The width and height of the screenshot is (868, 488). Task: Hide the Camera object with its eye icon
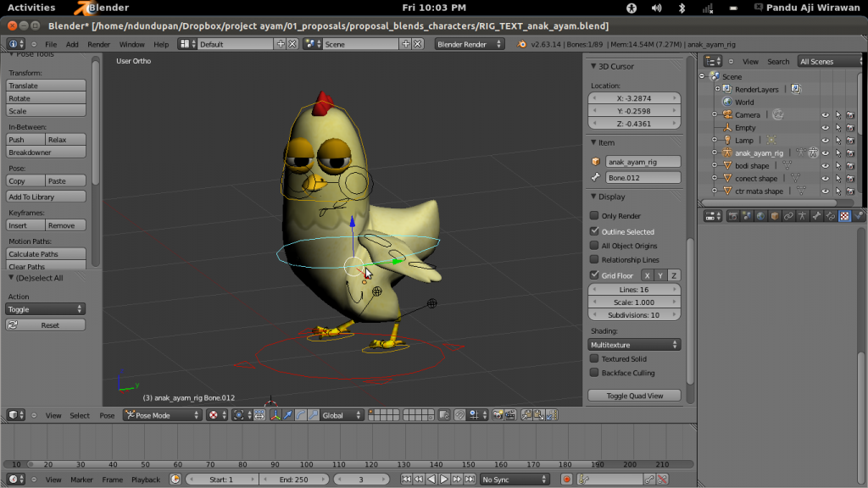pyautogui.click(x=826, y=115)
